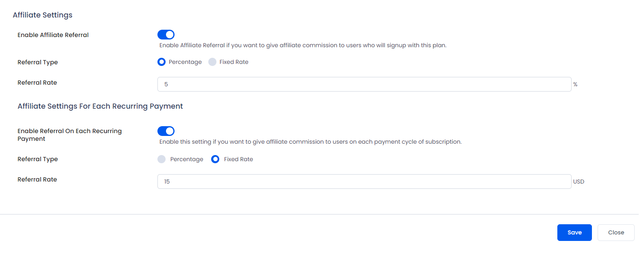
Task: Select Fixed Rate radio under Affiliate Settings
Action: 212,62
